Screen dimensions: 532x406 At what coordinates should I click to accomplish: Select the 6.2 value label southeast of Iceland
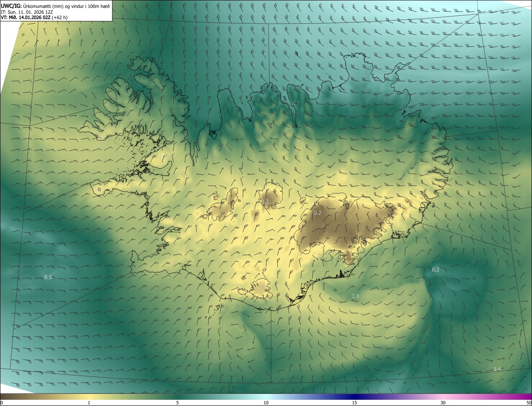tap(436, 270)
